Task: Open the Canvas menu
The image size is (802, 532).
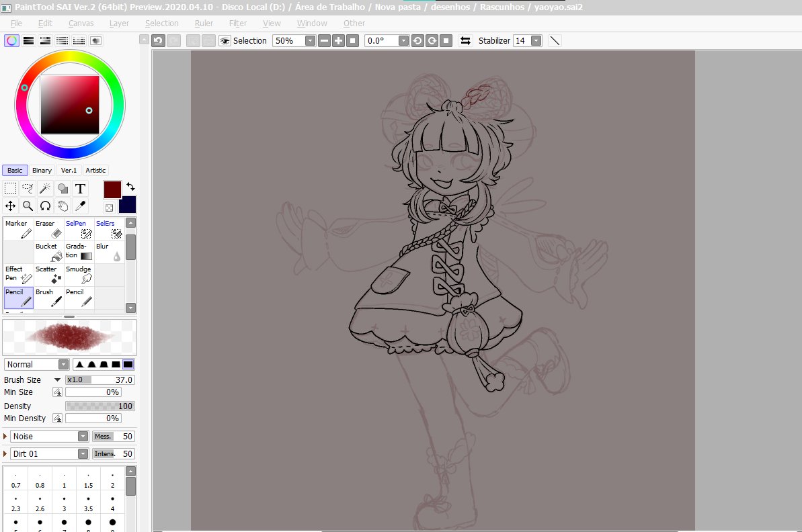Action: [x=81, y=24]
